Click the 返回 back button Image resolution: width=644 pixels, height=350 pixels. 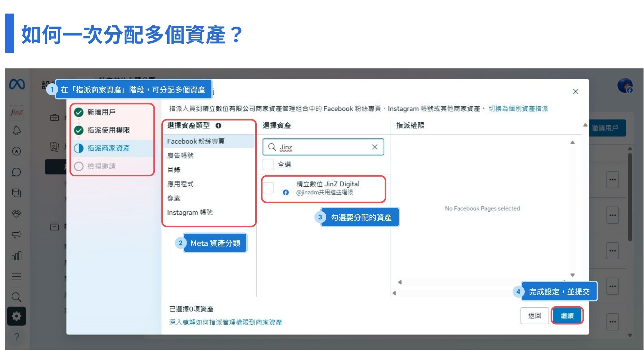tap(534, 315)
